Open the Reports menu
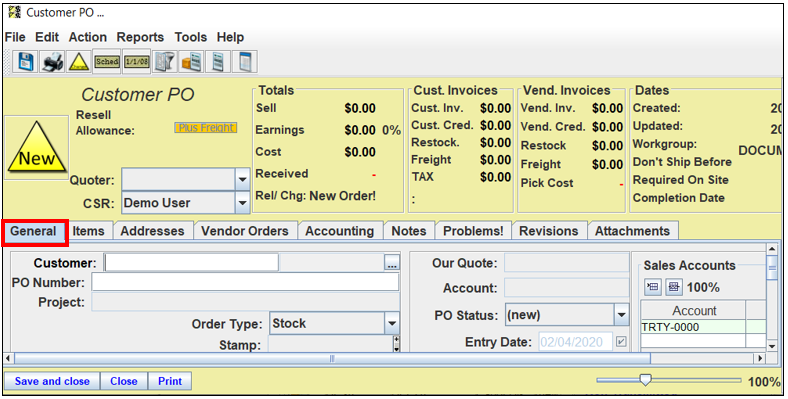Image resolution: width=788 pixels, height=399 pixels. [x=140, y=37]
